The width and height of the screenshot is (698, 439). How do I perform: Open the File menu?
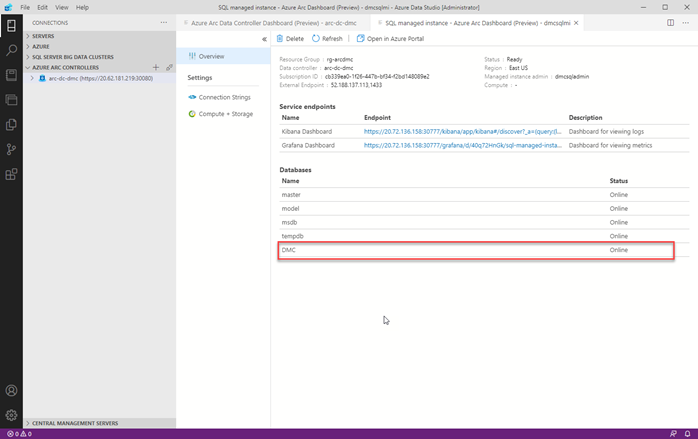25,7
